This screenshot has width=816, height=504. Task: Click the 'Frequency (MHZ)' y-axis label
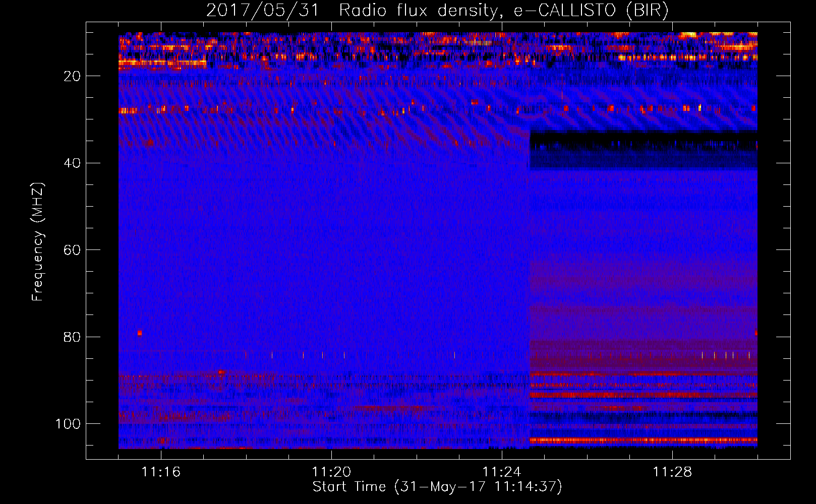coord(38,242)
